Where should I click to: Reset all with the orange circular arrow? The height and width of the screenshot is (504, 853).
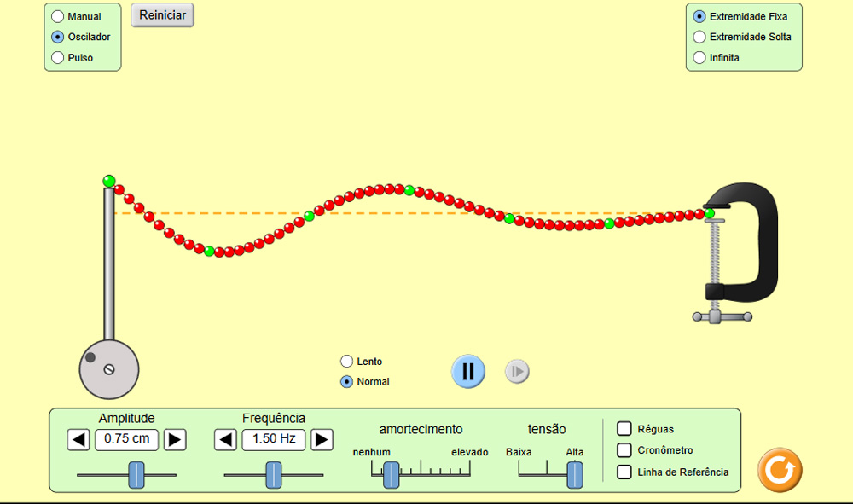pyautogui.click(x=780, y=470)
